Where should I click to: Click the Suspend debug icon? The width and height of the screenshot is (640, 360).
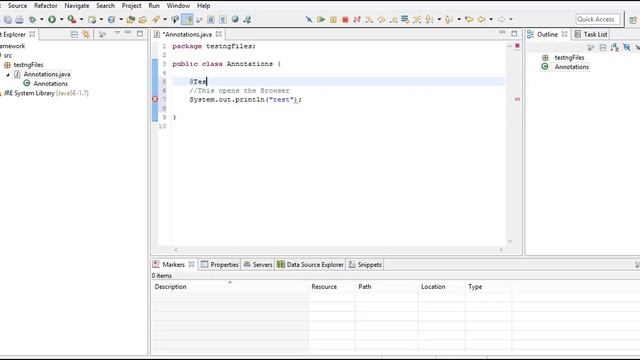coord(333,19)
